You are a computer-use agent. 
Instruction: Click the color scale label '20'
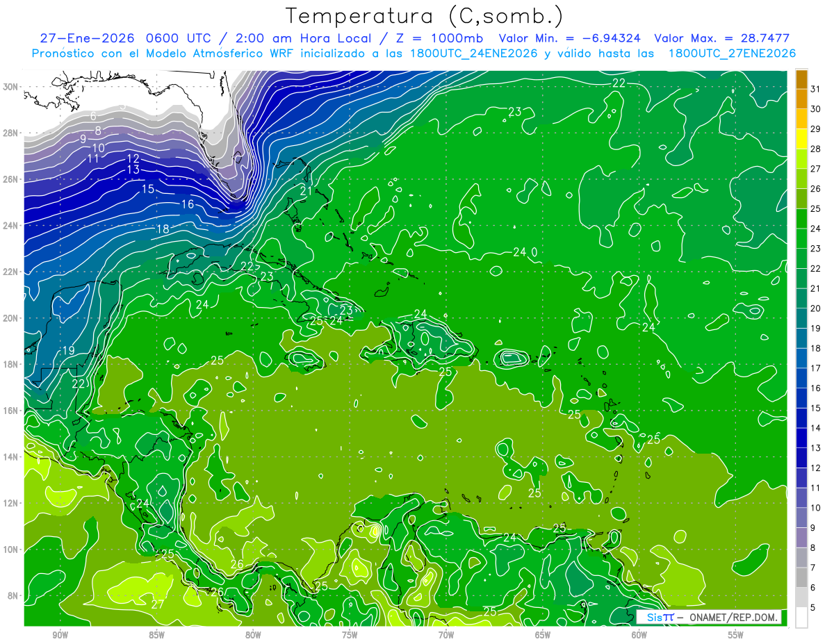816,308
